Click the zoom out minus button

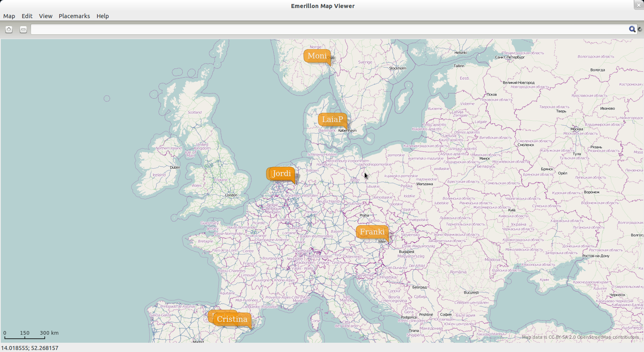pos(23,29)
